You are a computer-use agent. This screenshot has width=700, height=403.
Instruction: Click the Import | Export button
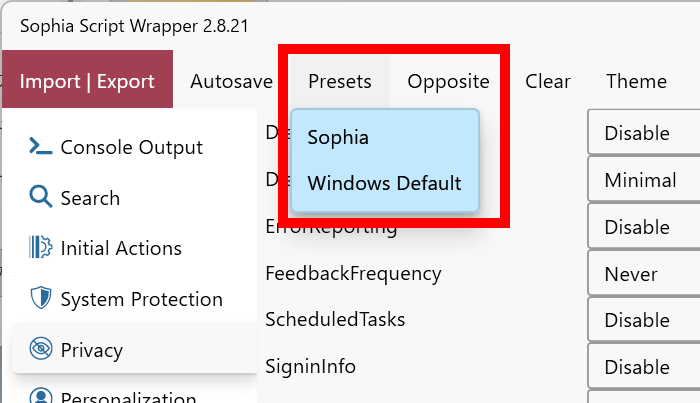(87, 82)
